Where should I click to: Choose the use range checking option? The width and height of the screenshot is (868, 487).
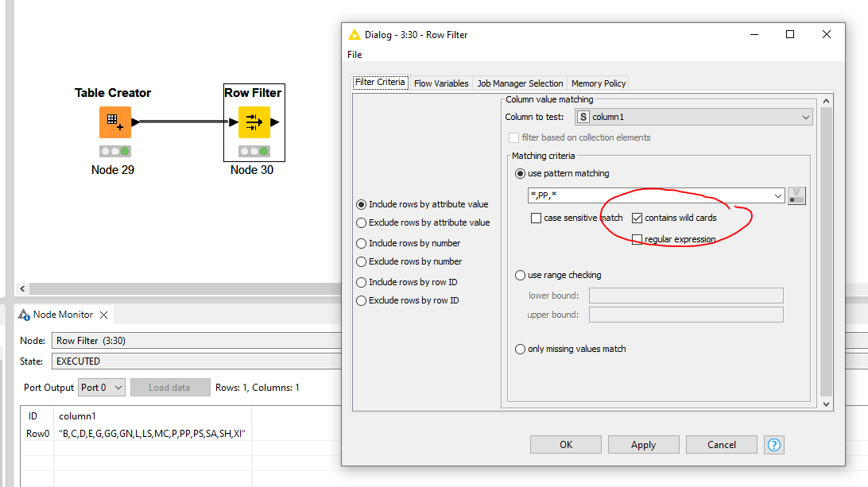521,275
